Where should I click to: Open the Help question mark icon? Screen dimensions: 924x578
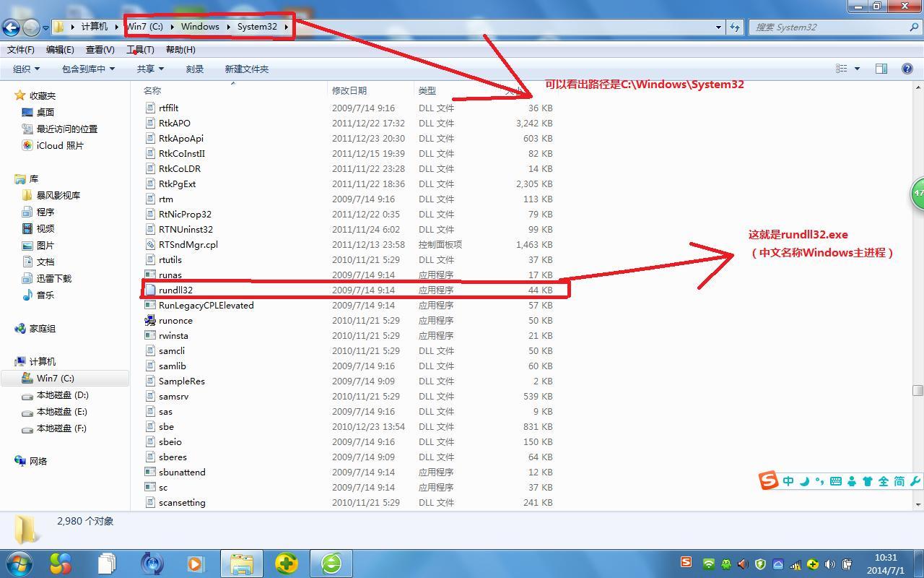[907, 69]
